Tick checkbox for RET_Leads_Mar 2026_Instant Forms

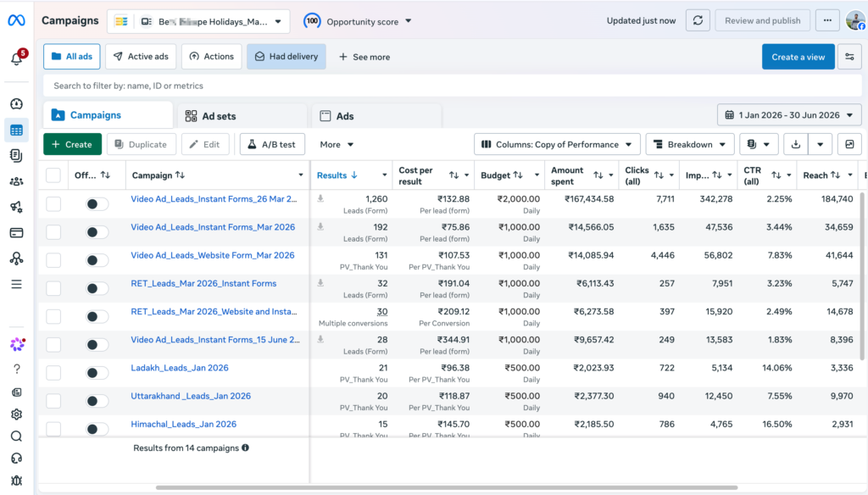(x=53, y=288)
